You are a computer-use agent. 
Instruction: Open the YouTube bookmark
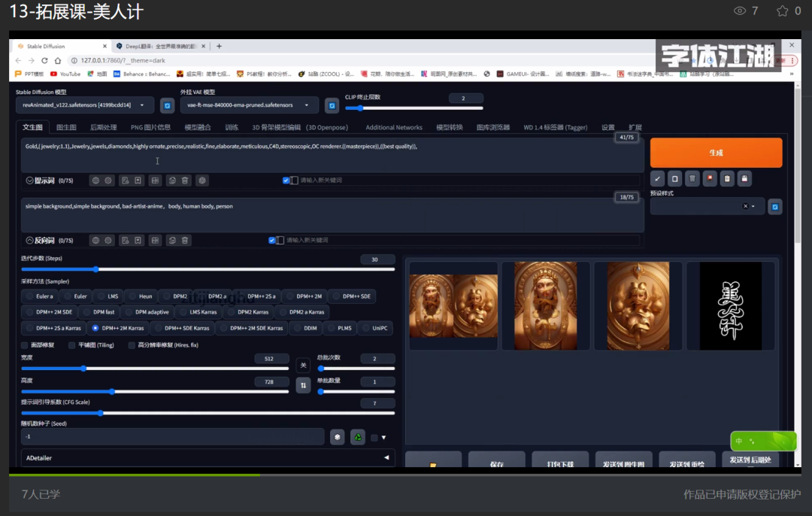coord(65,74)
